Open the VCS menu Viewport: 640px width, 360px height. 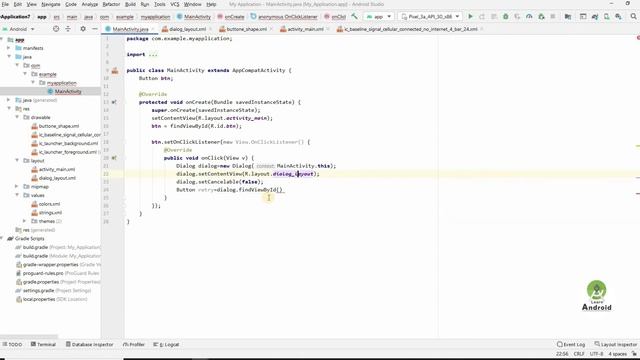[175, 4]
